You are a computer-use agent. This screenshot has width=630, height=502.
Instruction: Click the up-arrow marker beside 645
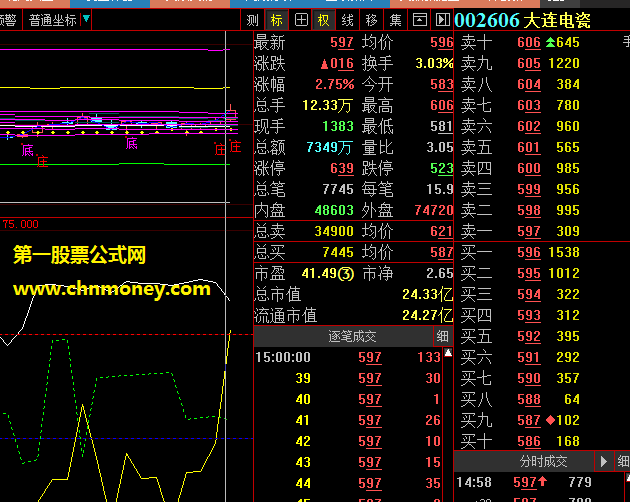coord(550,42)
